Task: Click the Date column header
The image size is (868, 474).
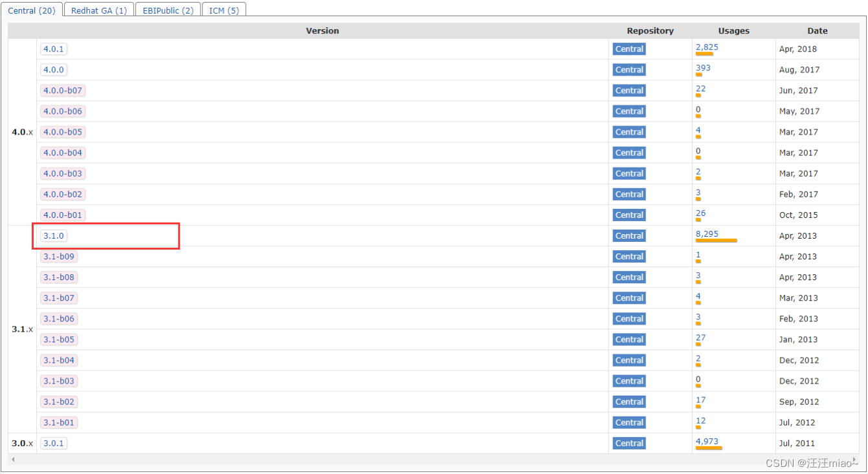Action: tap(817, 31)
